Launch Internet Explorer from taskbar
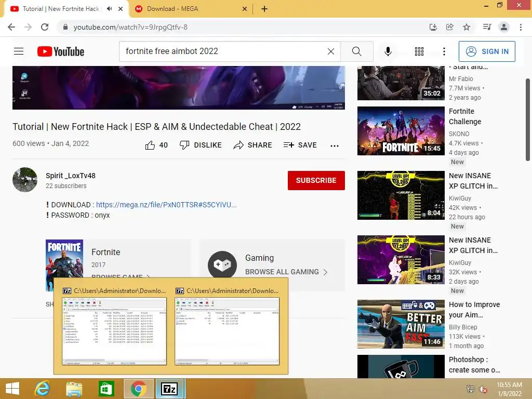Image resolution: width=532 pixels, height=399 pixels. [43, 389]
